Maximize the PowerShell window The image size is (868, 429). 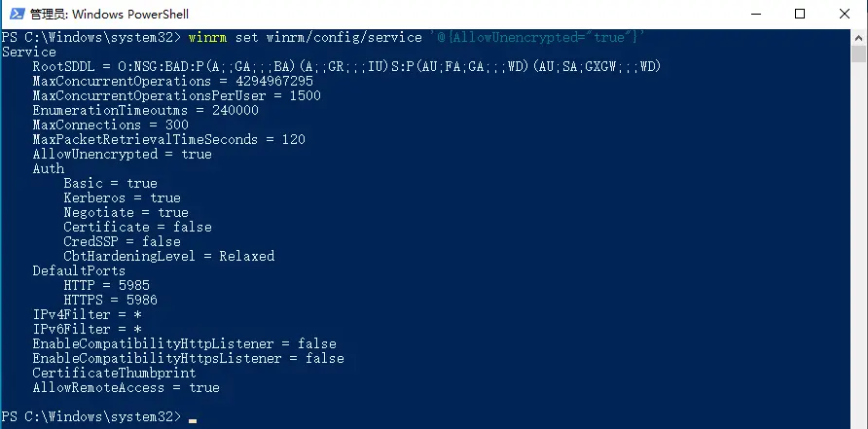800,14
